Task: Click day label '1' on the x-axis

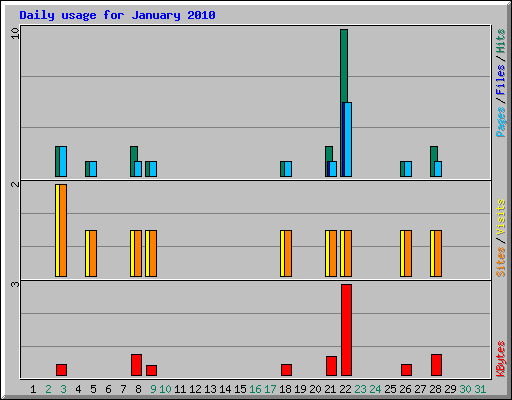Action: [x=33, y=389]
